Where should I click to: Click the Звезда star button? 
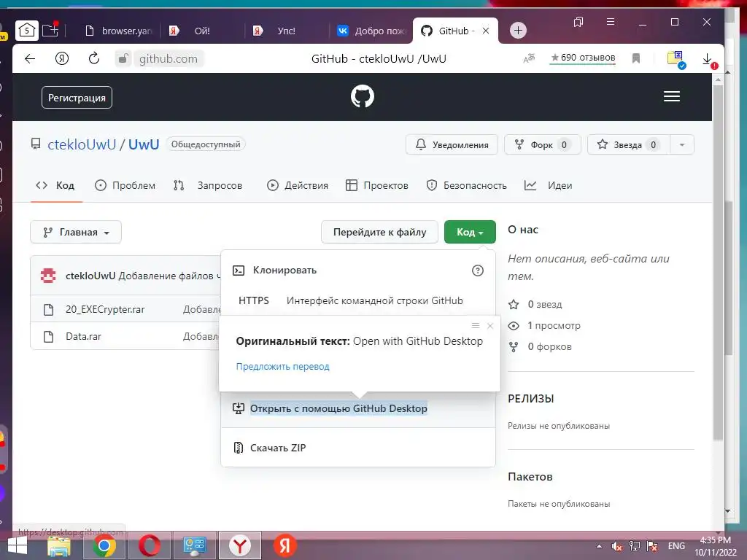tap(628, 145)
